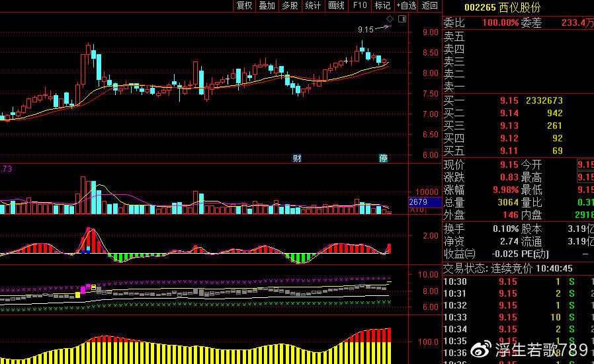This screenshot has width=594, height=364.
Task: Select the 10:31 tick trade row
Action: point(518,293)
